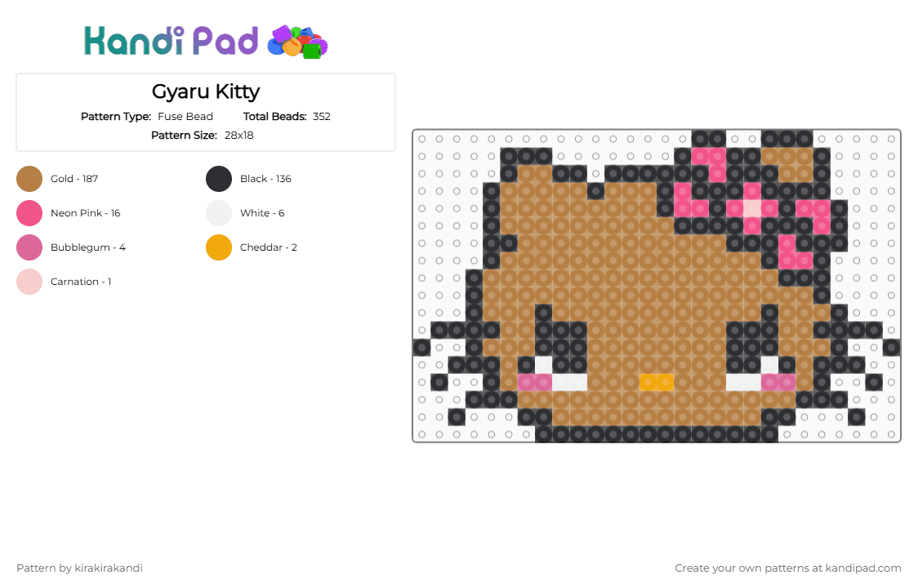This screenshot has height=588, width=918.
Task: Click the orange cheddar nose beads
Action: [657, 382]
